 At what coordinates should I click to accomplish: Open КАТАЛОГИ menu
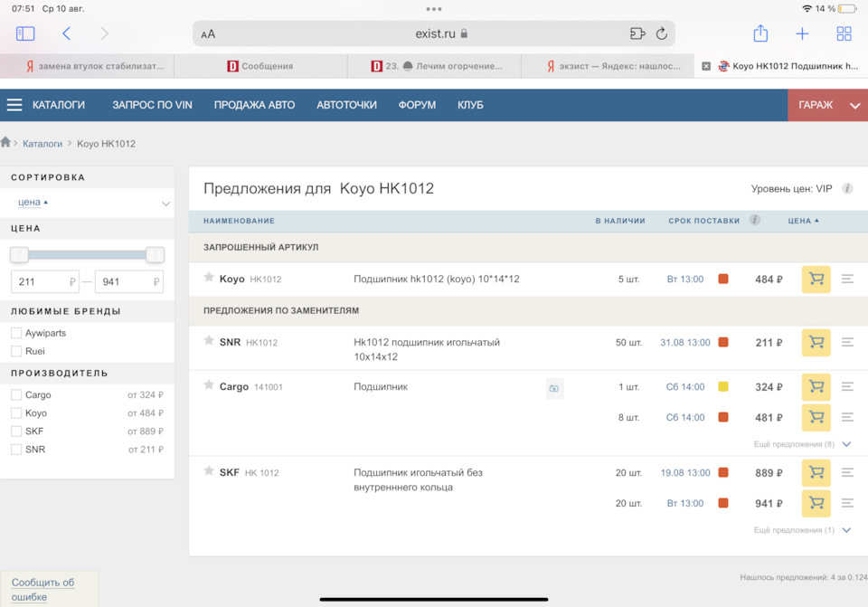[x=59, y=105]
